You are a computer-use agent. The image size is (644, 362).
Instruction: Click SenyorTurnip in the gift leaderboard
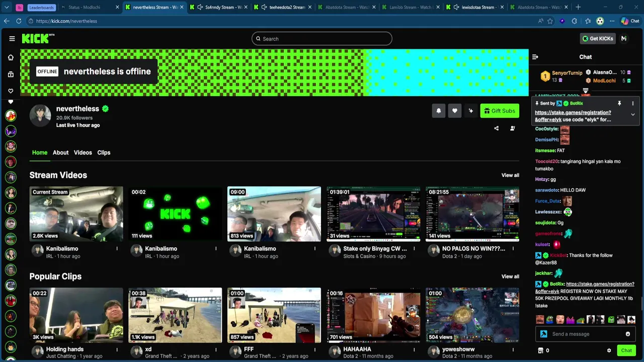pos(567,73)
